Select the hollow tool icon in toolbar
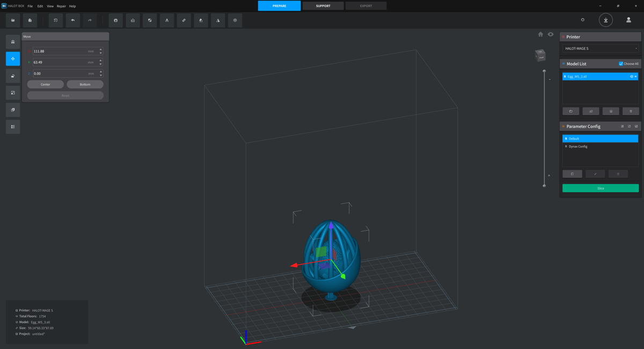Screen dimensions: 644x349 coord(115,20)
